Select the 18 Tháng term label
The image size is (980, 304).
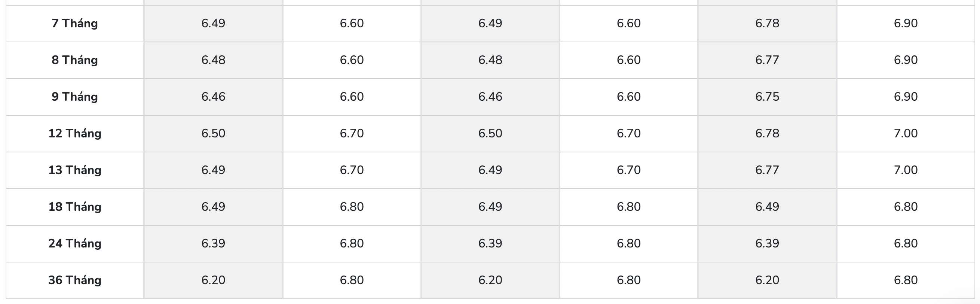[74, 207]
